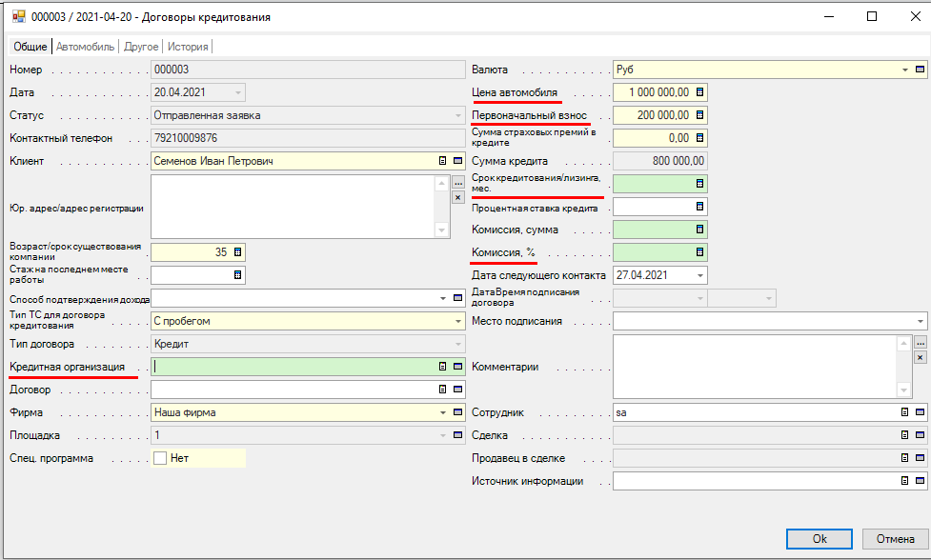Click calculator icon in Процентная ставка кредита field

699,207
